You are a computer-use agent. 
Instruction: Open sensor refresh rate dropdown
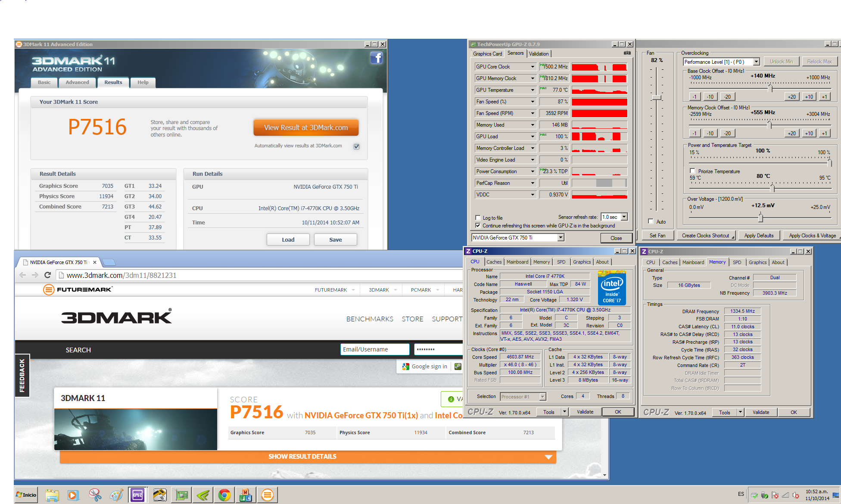(624, 217)
